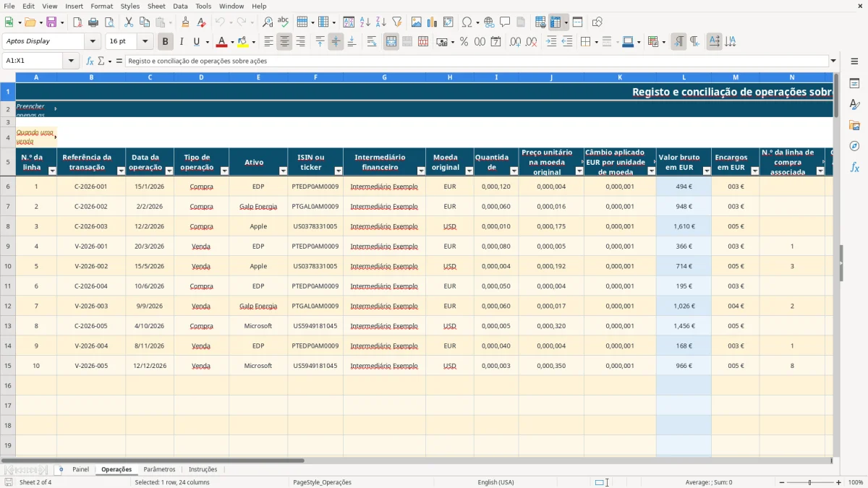Toggle align left
The image size is (868, 488).
click(268, 42)
